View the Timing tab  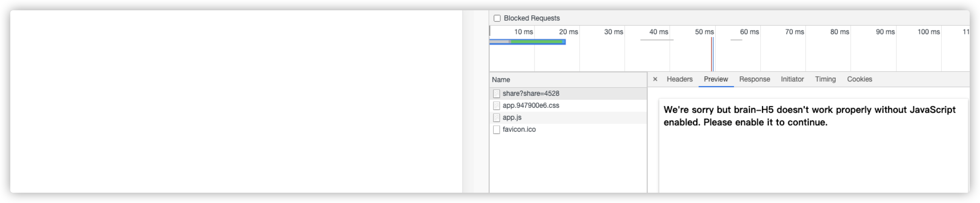(825, 79)
